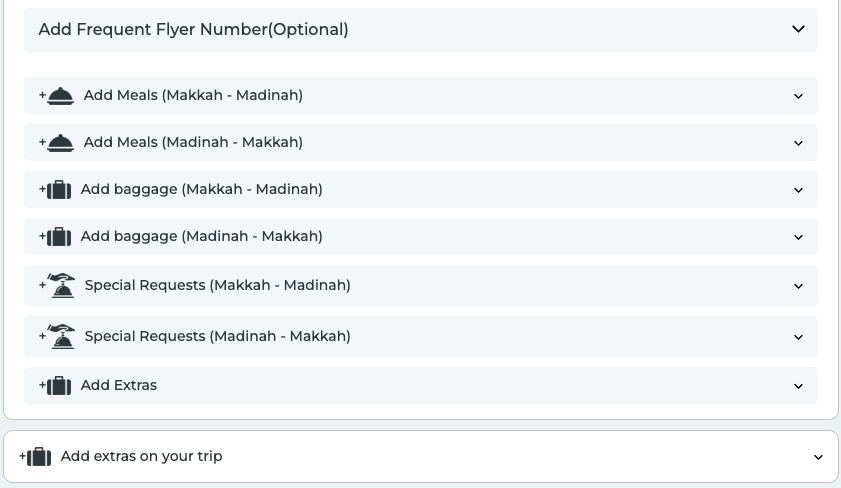
Task: Click the meal dish icon for Makkah - Madinah
Action: coord(60,96)
